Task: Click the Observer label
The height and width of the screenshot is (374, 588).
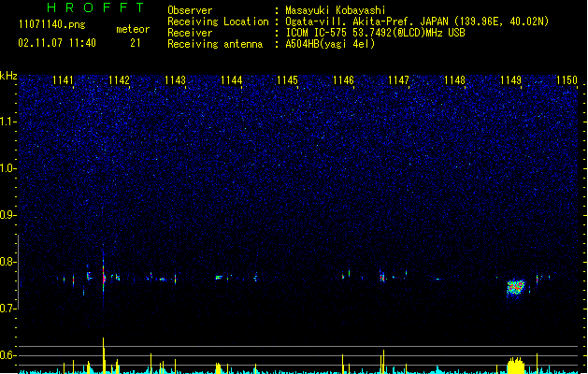Action: tap(190, 10)
